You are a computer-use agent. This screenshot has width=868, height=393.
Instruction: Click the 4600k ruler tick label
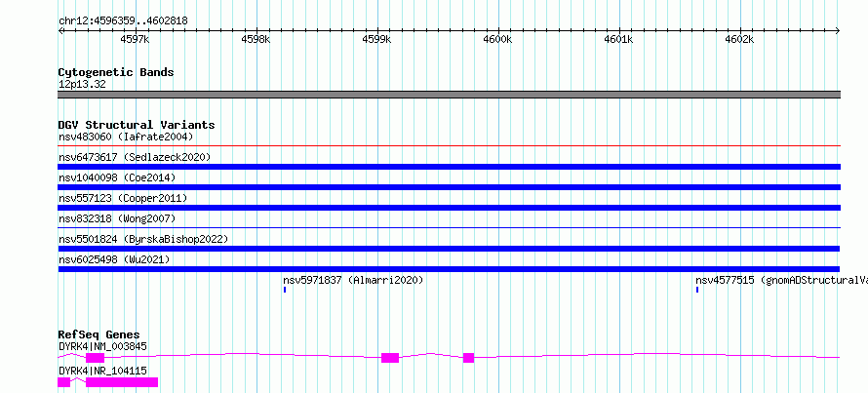(x=497, y=40)
